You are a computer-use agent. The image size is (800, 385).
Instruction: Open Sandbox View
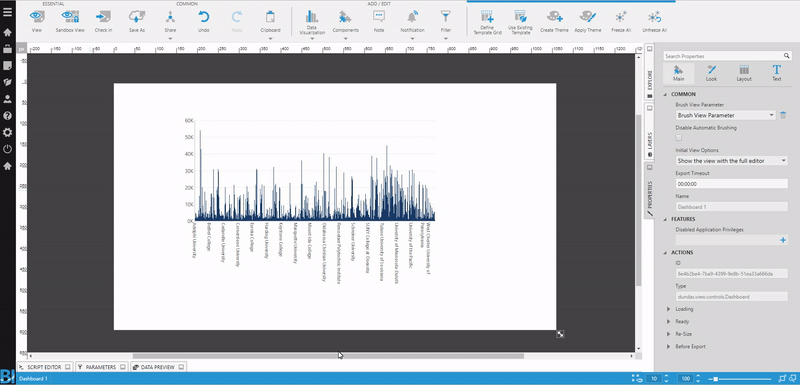tap(70, 21)
